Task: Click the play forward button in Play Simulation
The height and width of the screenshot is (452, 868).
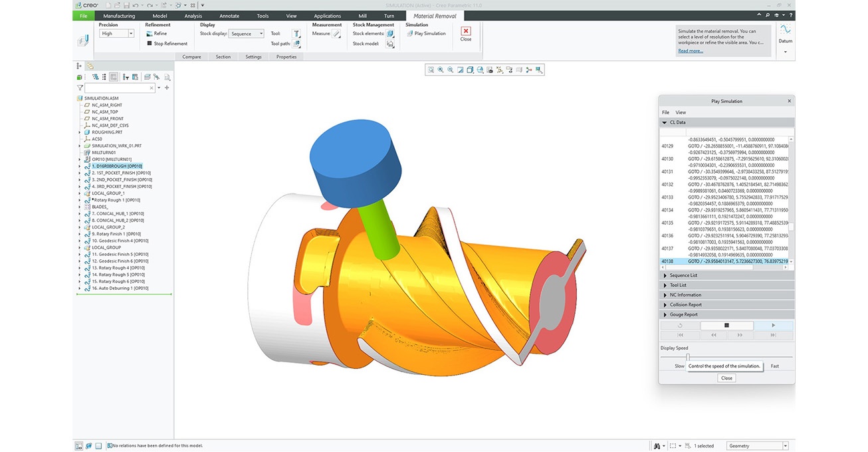Action: (773, 326)
